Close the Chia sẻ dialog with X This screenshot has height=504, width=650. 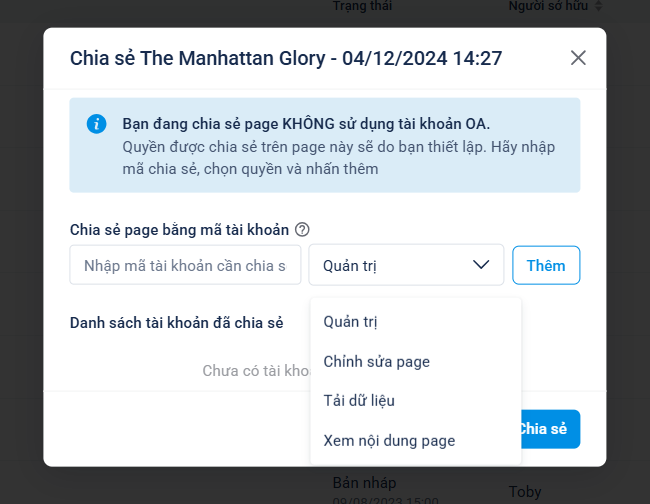coord(578,58)
